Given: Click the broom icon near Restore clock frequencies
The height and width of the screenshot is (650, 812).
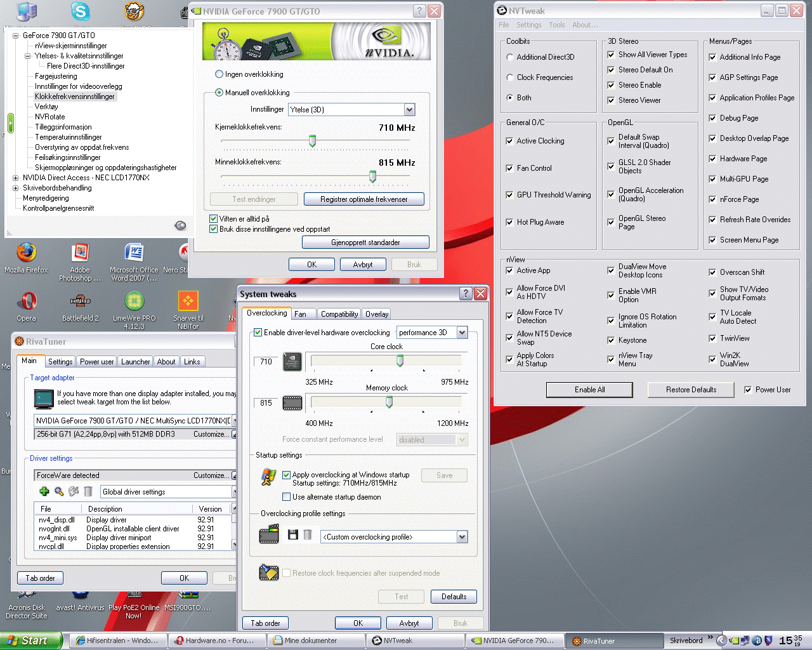Looking at the screenshot, I should click(x=269, y=572).
